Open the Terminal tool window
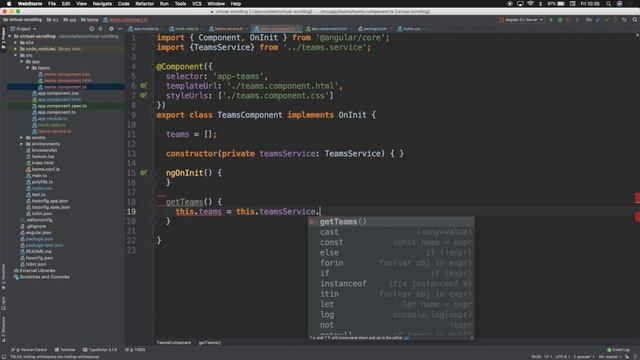The height and width of the screenshot is (360, 640). coord(65,350)
